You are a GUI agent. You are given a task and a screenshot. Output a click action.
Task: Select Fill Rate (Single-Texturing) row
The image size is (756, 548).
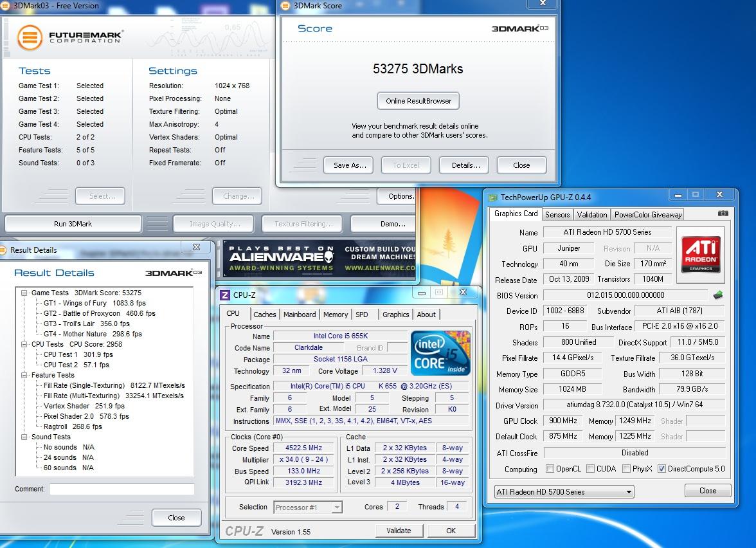(x=114, y=385)
